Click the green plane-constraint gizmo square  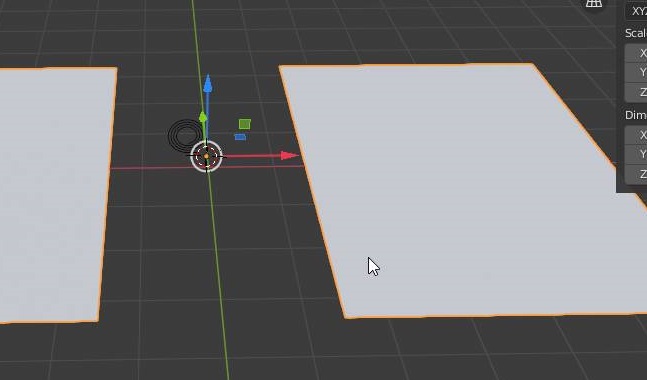(x=245, y=124)
